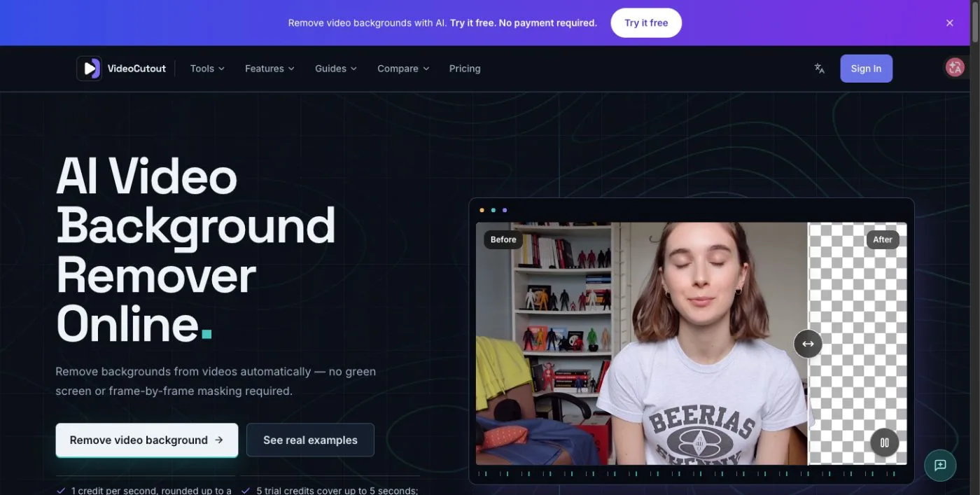Click the VideoCutout brand name
This screenshot has height=495, width=980.
pyautogui.click(x=136, y=69)
